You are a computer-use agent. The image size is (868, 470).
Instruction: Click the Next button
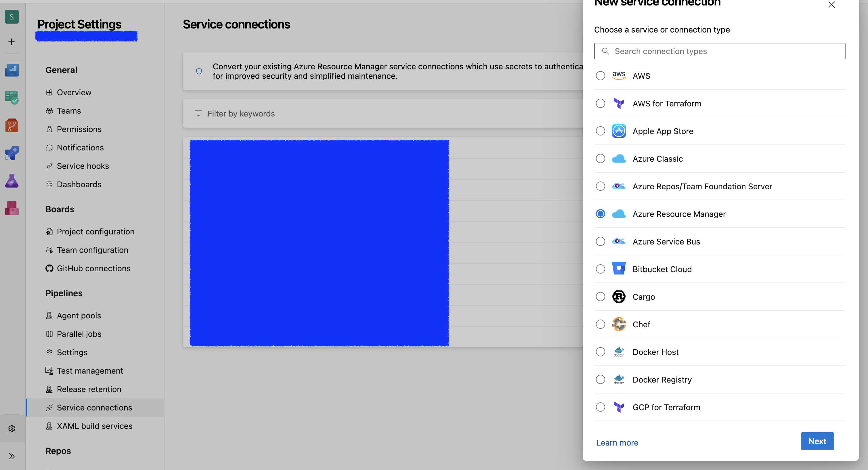click(817, 441)
